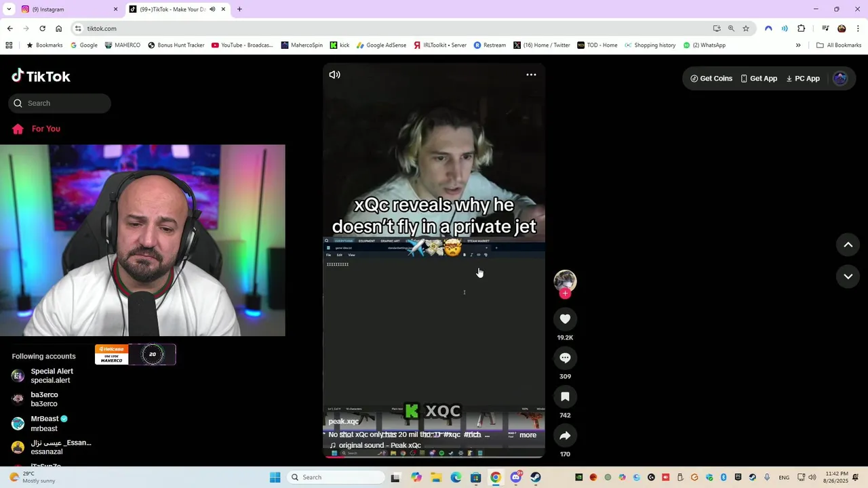This screenshot has height=488, width=868.
Task: Click Get Coins button
Action: click(711, 79)
